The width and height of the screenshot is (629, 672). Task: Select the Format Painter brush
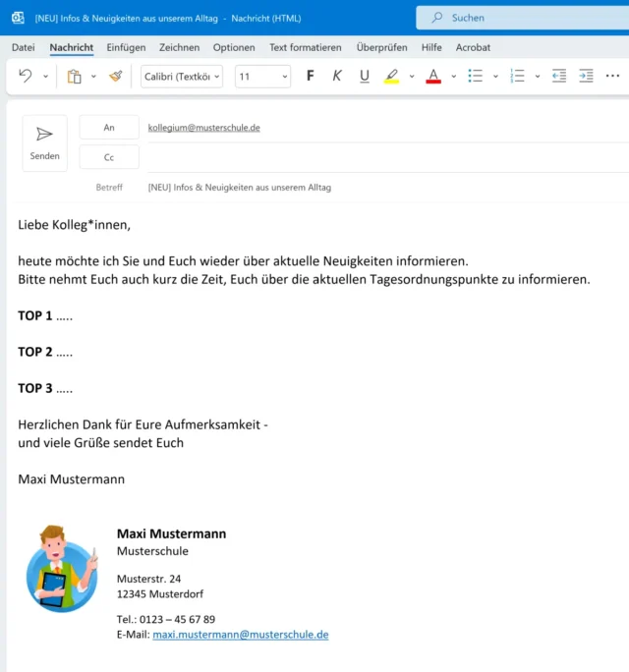[116, 76]
